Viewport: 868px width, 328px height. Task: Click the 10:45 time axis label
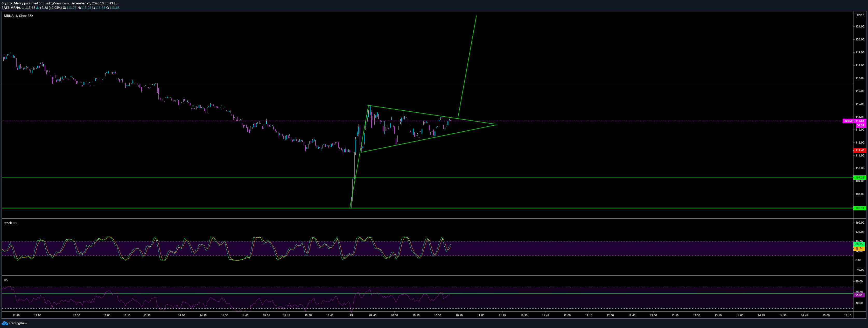pyautogui.click(x=459, y=316)
